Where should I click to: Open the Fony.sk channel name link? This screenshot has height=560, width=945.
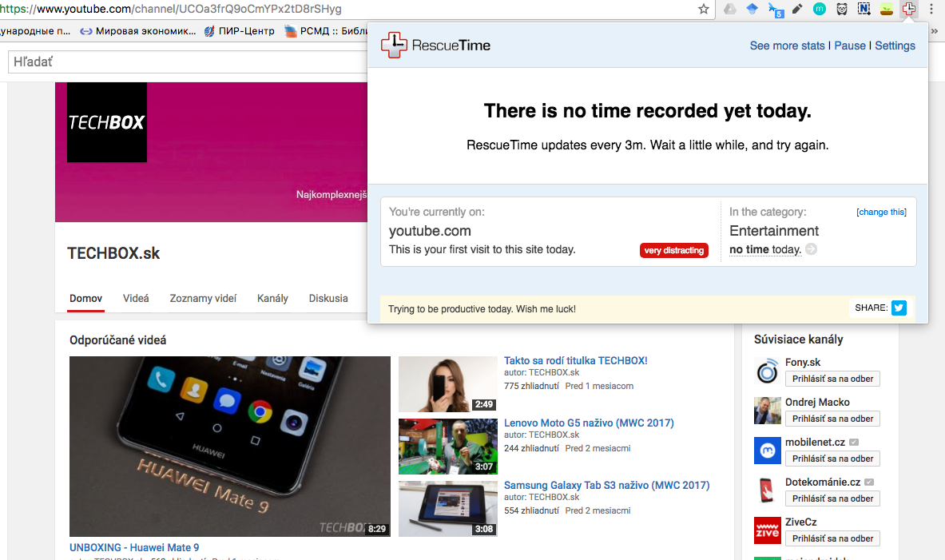pos(803,362)
